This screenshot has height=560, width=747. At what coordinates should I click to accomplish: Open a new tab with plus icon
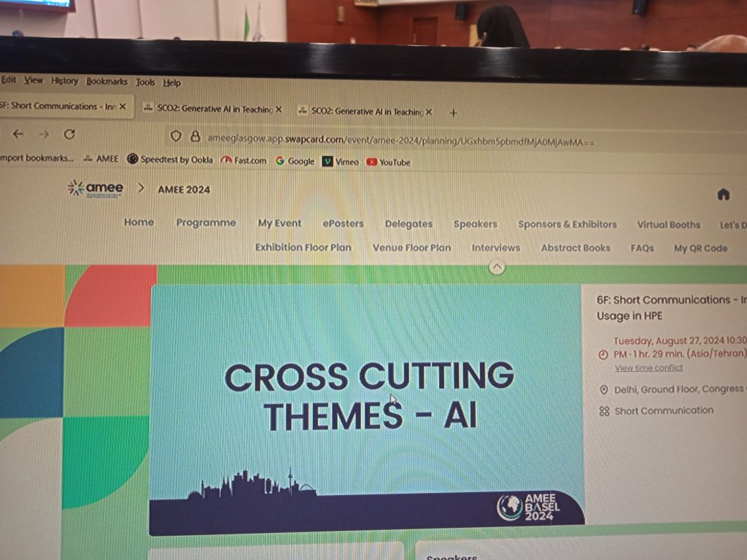pyautogui.click(x=453, y=112)
